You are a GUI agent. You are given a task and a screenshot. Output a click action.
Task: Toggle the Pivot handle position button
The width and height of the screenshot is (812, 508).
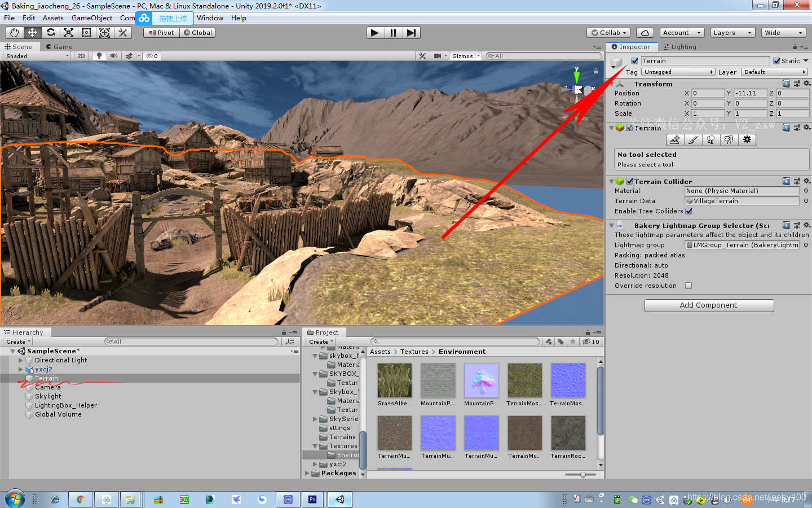click(161, 33)
